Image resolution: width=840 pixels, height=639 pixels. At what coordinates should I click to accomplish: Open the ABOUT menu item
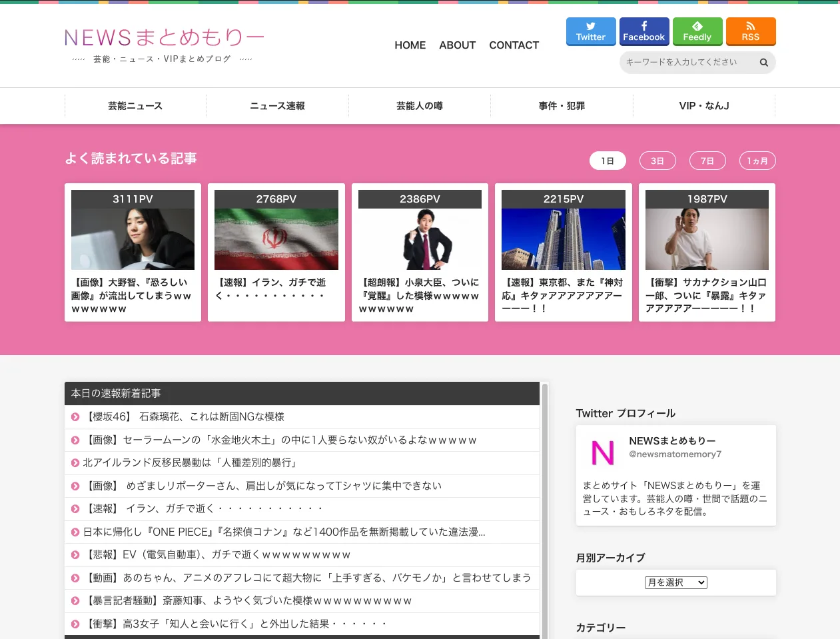pyautogui.click(x=458, y=45)
